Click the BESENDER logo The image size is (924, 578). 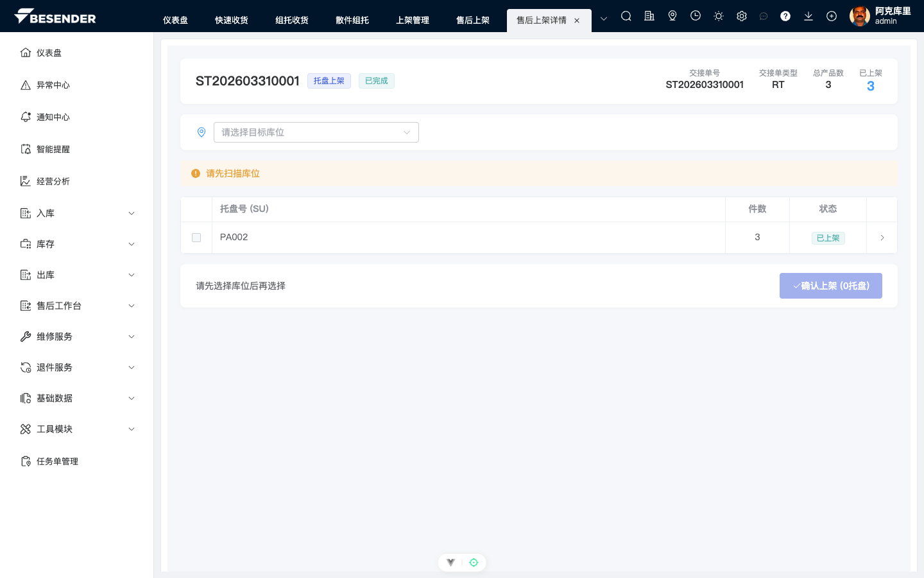(55, 17)
